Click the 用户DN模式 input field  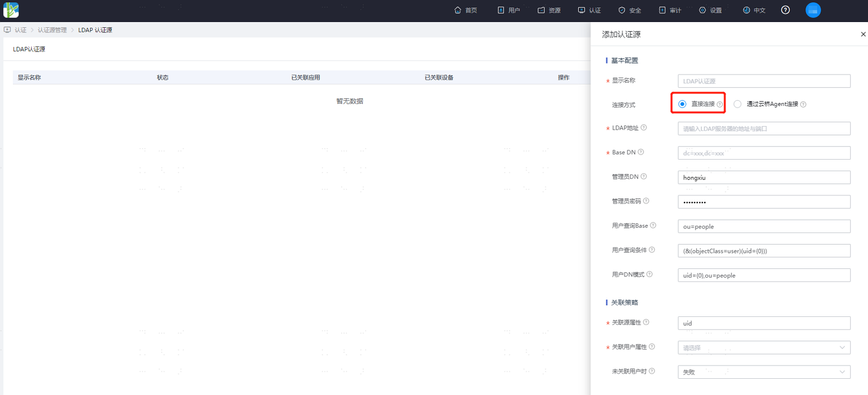pos(764,275)
